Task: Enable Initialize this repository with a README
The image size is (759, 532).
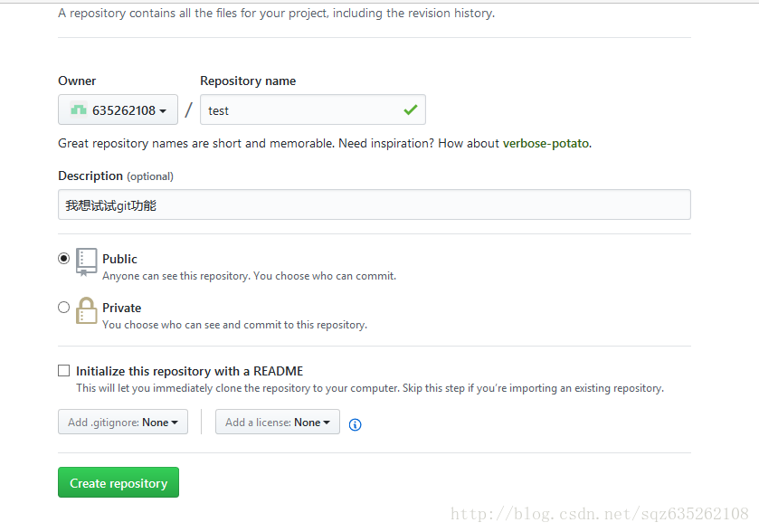Action: [x=63, y=371]
